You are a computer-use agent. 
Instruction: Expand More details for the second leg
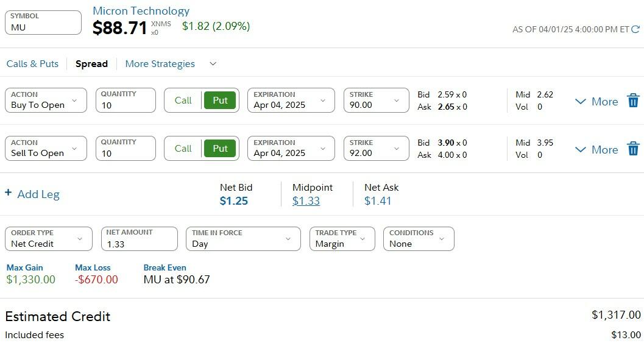click(x=596, y=150)
